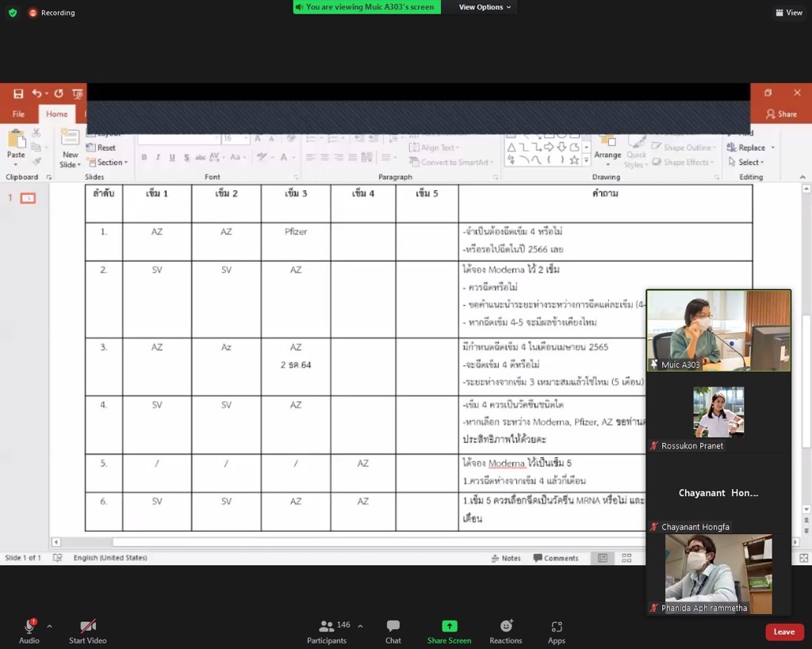Open the Participants list
812x649 pixels.
pos(327,632)
